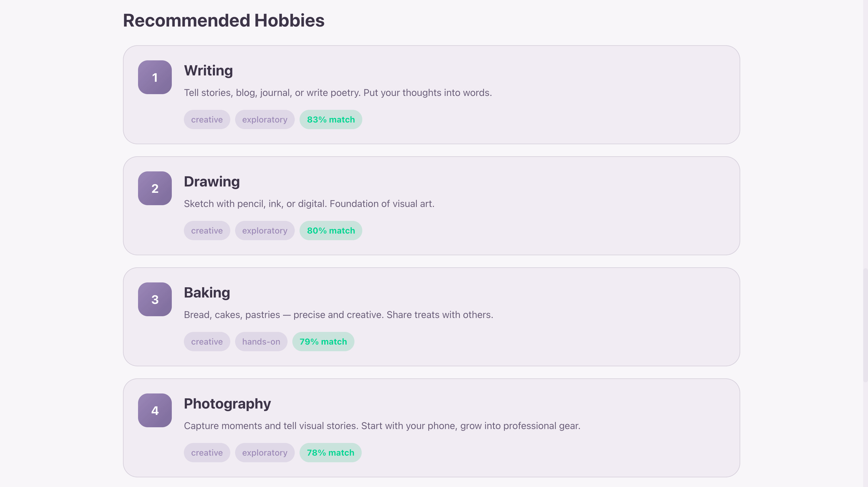The image size is (868, 487).
Task: Select the Photography hobby title
Action: [x=227, y=403]
